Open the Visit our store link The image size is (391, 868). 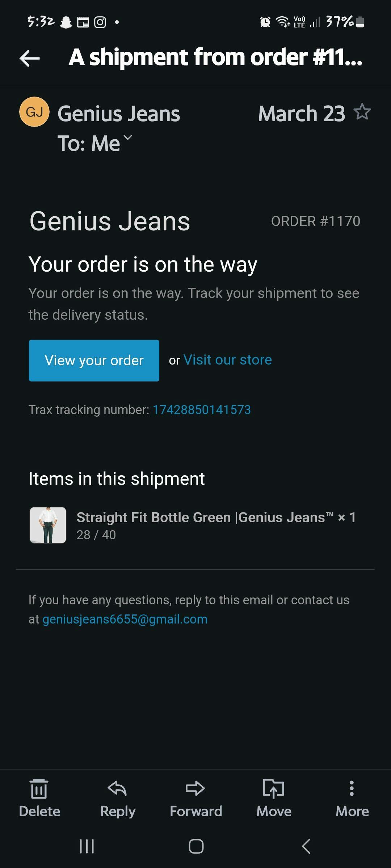coord(227,360)
